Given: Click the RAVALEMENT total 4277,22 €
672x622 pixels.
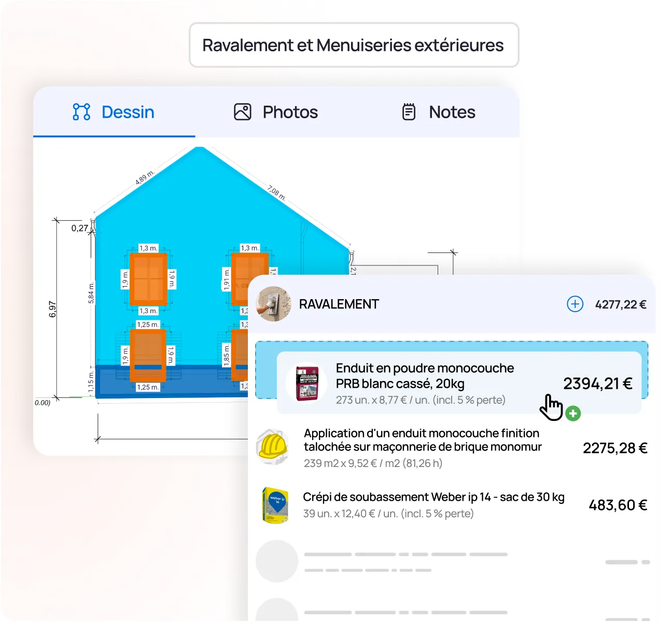Looking at the screenshot, I should (621, 305).
